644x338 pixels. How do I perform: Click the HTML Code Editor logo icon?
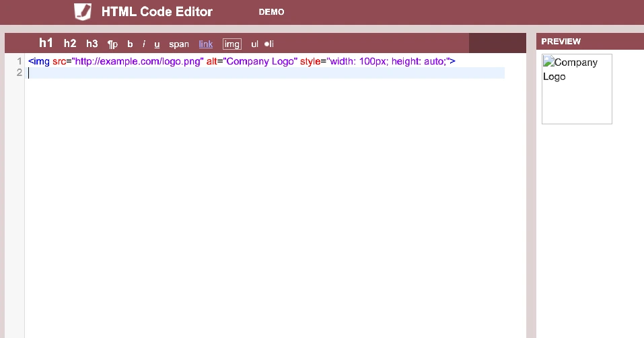(83, 11)
